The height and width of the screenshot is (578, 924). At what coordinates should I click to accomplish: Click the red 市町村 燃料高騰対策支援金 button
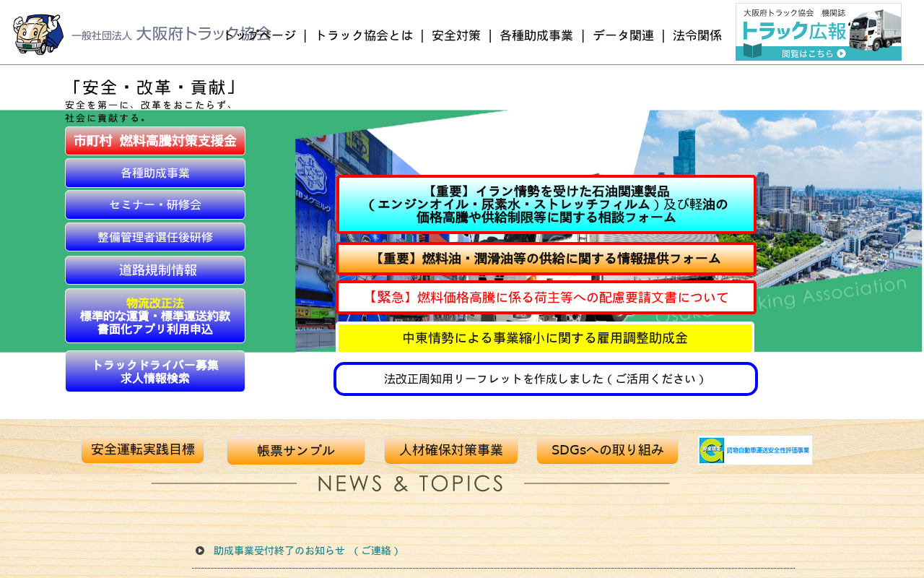pos(155,141)
